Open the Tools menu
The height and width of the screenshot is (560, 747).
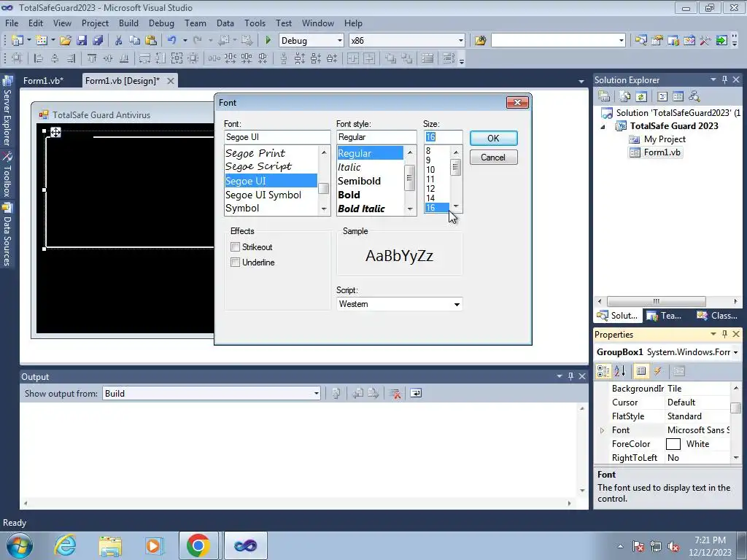click(255, 23)
